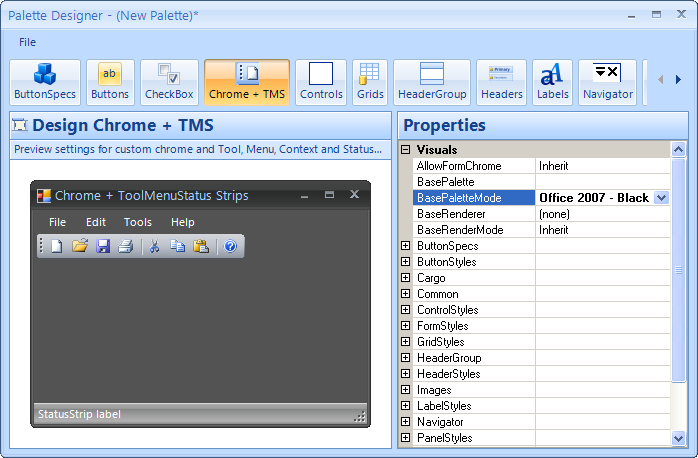This screenshot has height=458, width=698.
Task: Select the HeaderGroup toolbar icon
Action: coord(432,82)
